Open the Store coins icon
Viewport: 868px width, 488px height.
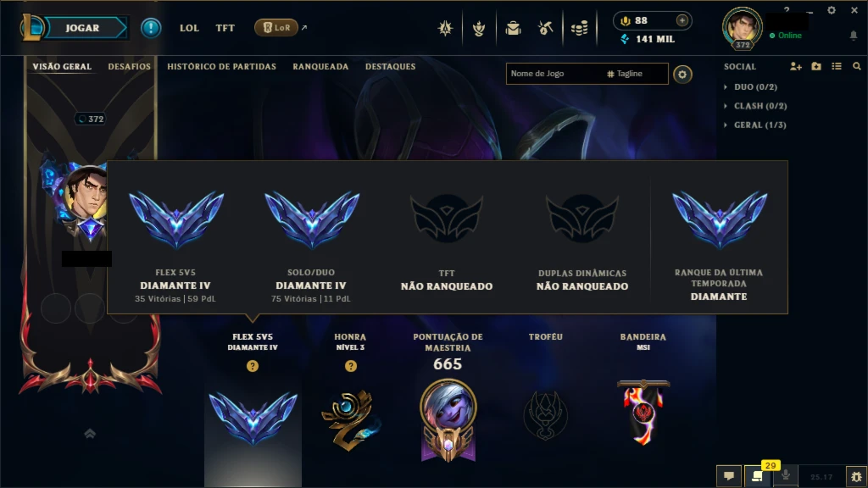[x=580, y=28]
